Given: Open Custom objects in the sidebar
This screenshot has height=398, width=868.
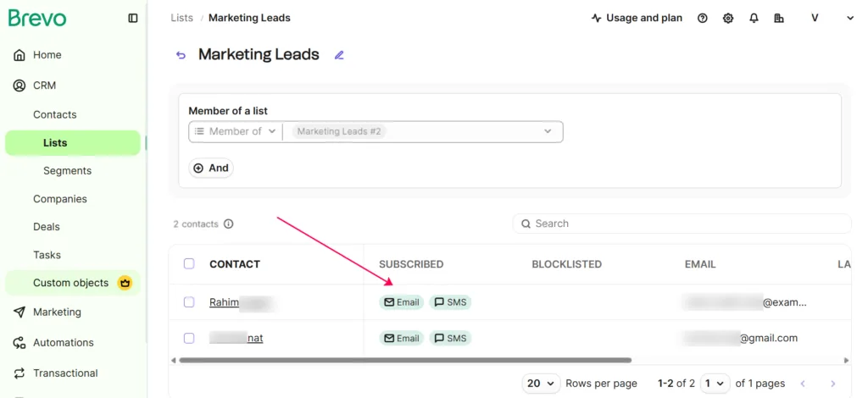Looking at the screenshot, I should [73, 283].
